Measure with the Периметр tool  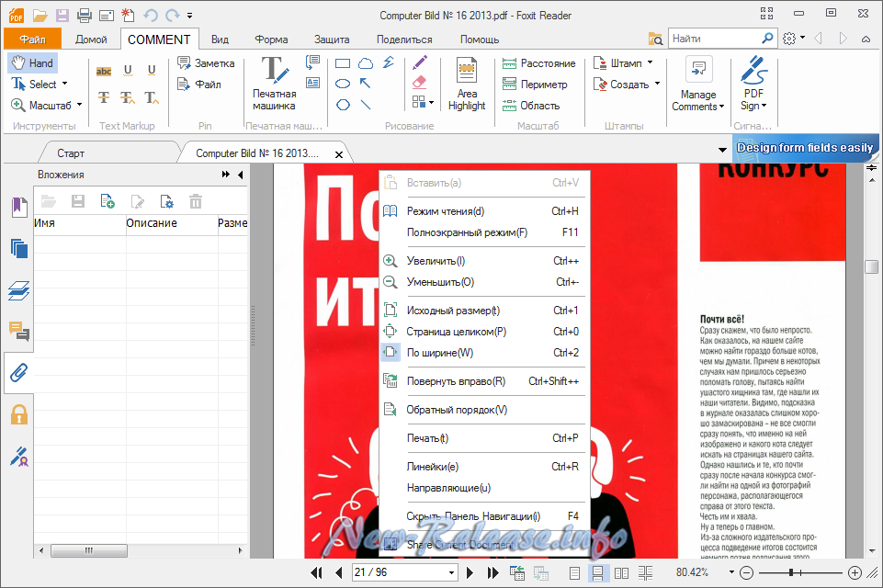pyautogui.click(x=535, y=85)
